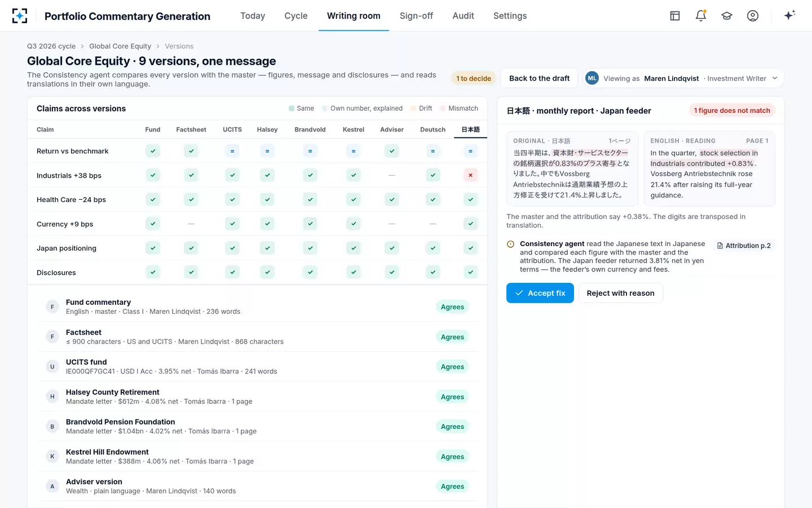Select the Deutsch column header

433,130
